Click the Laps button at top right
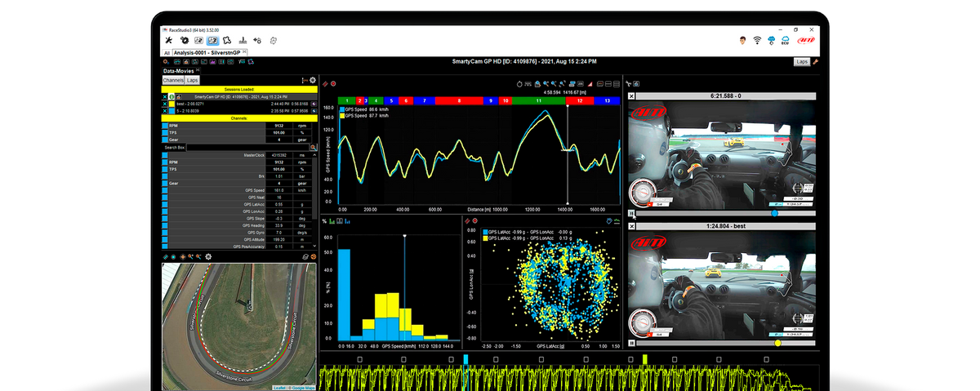The width and height of the screenshot is (980, 391). click(x=802, y=62)
